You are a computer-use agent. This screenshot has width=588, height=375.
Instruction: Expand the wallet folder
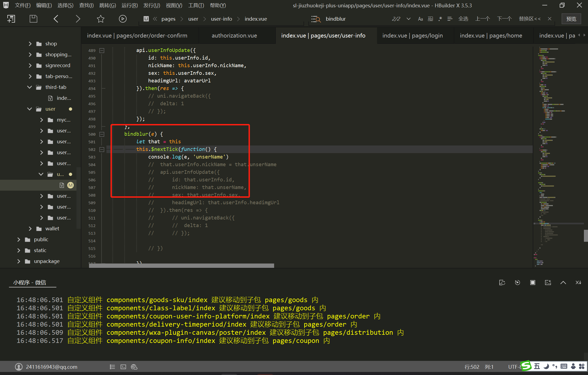point(30,229)
